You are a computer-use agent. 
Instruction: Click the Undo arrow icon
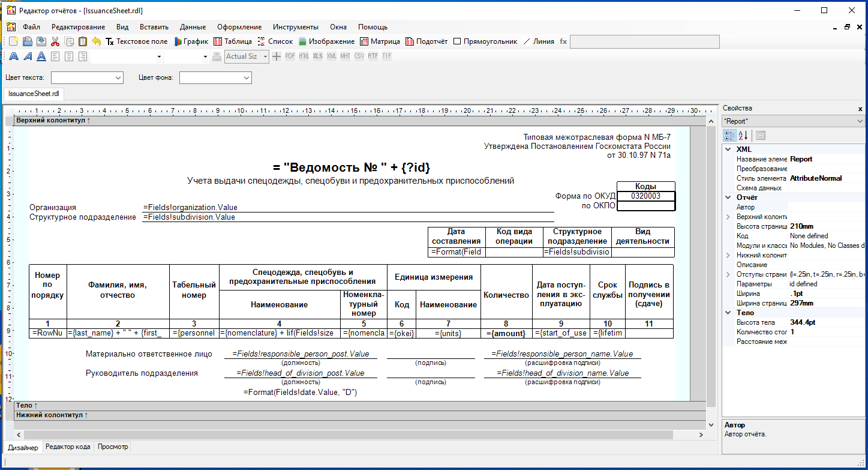coord(97,41)
